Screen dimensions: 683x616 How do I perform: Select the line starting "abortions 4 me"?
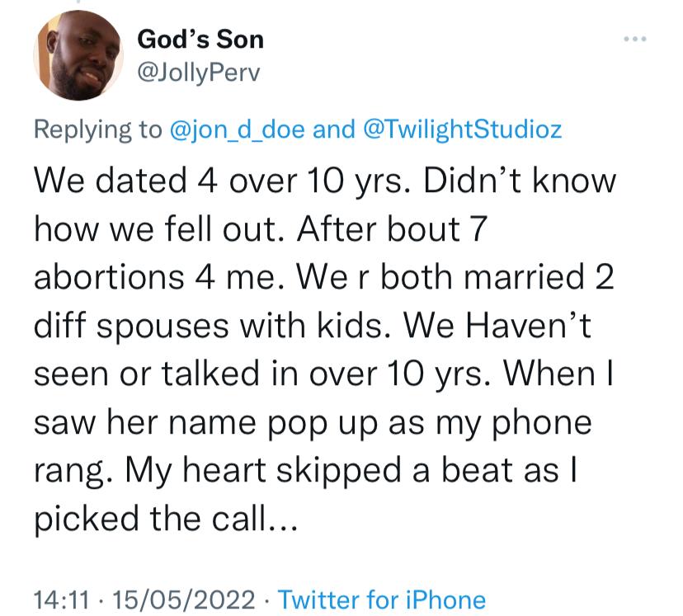point(324,277)
